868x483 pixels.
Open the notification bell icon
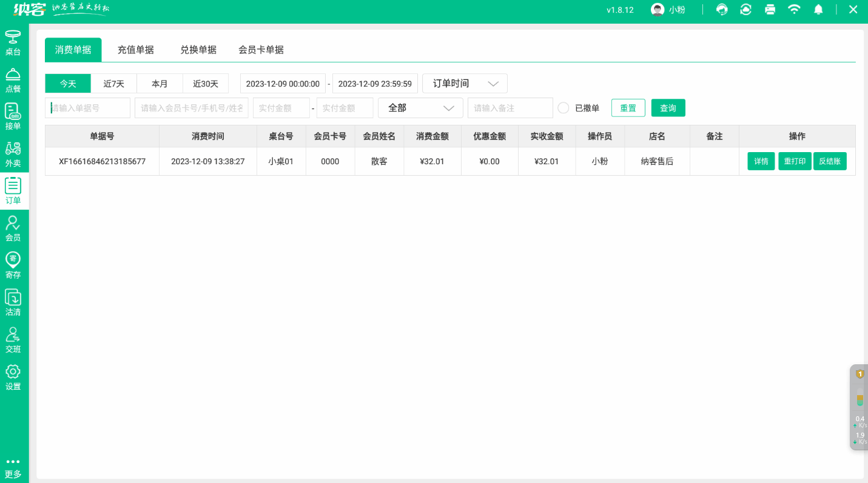pyautogui.click(x=818, y=10)
